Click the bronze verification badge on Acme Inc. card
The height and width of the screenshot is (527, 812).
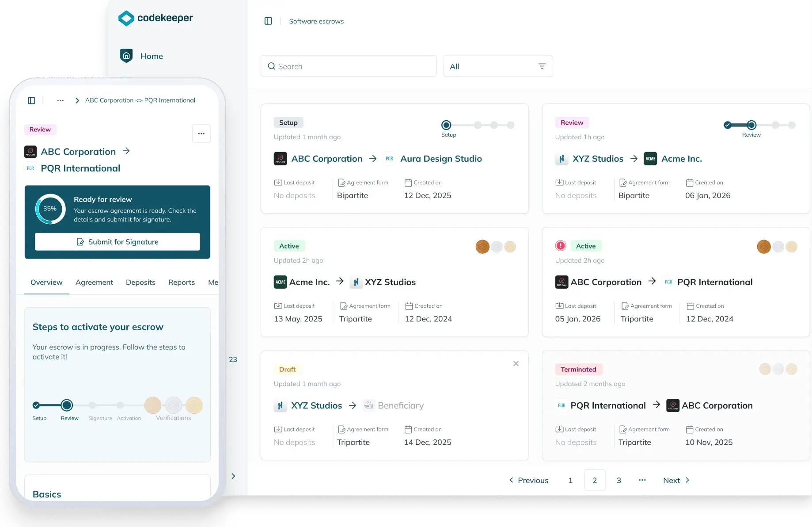pyautogui.click(x=482, y=247)
